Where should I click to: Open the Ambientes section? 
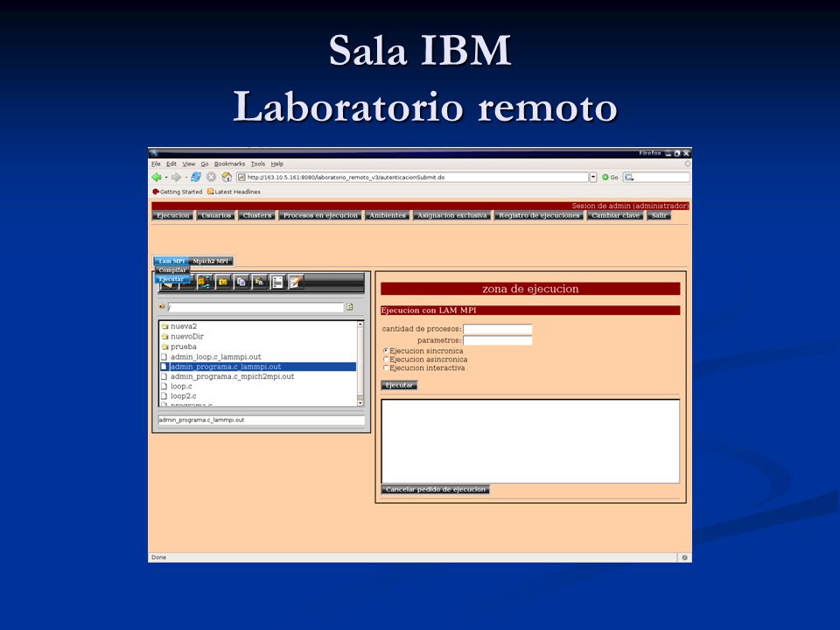point(388,215)
